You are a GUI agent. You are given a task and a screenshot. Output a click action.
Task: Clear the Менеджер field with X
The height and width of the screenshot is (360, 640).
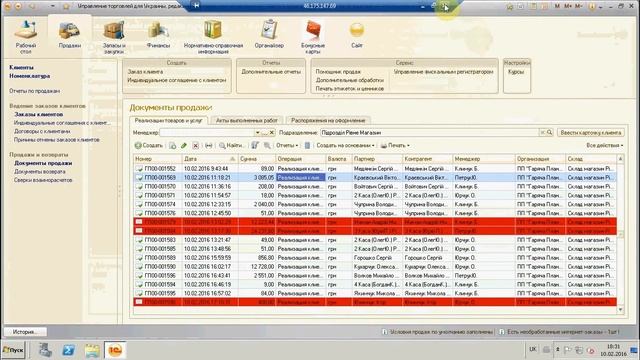tap(272, 133)
